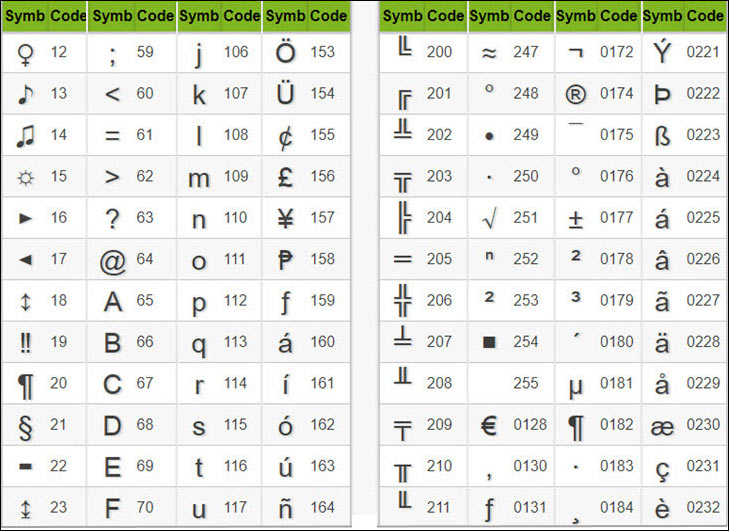Select the code value 68

click(145, 425)
